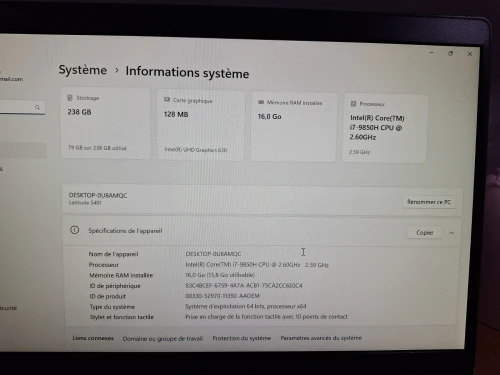This screenshot has height=375, width=500.
Task: Open the Processeur i7-9850H card
Action: [x=384, y=128]
